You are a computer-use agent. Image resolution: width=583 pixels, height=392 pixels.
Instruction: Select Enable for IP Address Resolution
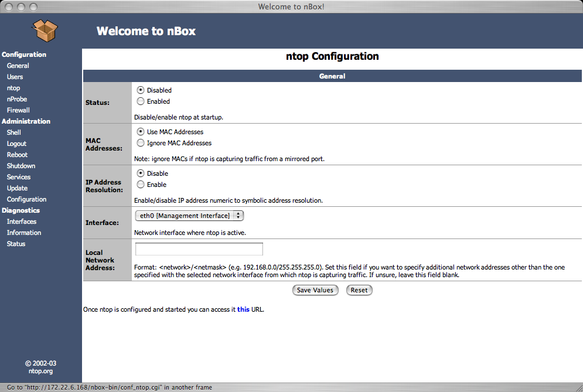(x=141, y=185)
